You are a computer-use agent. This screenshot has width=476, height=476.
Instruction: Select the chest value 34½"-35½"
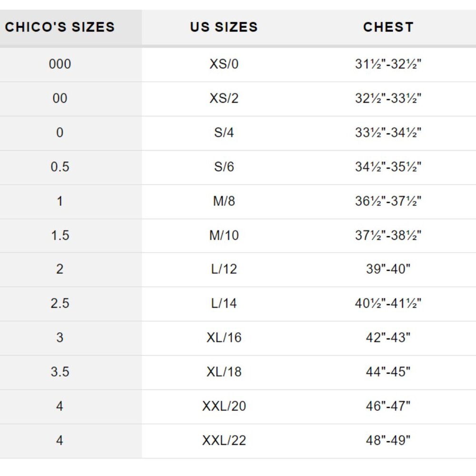tap(388, 167)
